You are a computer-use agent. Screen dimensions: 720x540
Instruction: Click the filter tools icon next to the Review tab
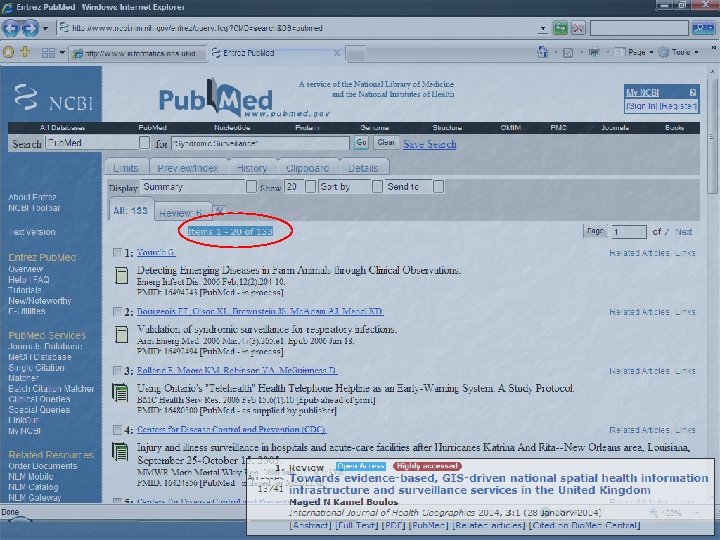click(x=219, y=211)
